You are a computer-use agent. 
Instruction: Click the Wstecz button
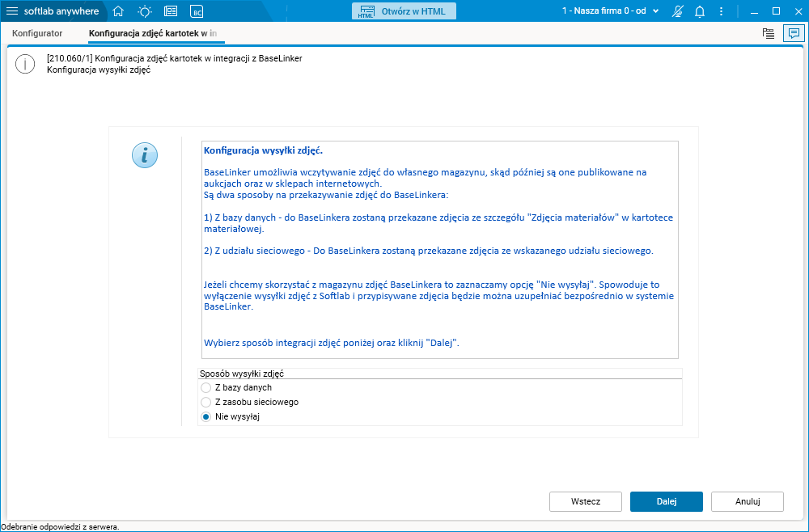pyautogui.click(x=586, y=501)
